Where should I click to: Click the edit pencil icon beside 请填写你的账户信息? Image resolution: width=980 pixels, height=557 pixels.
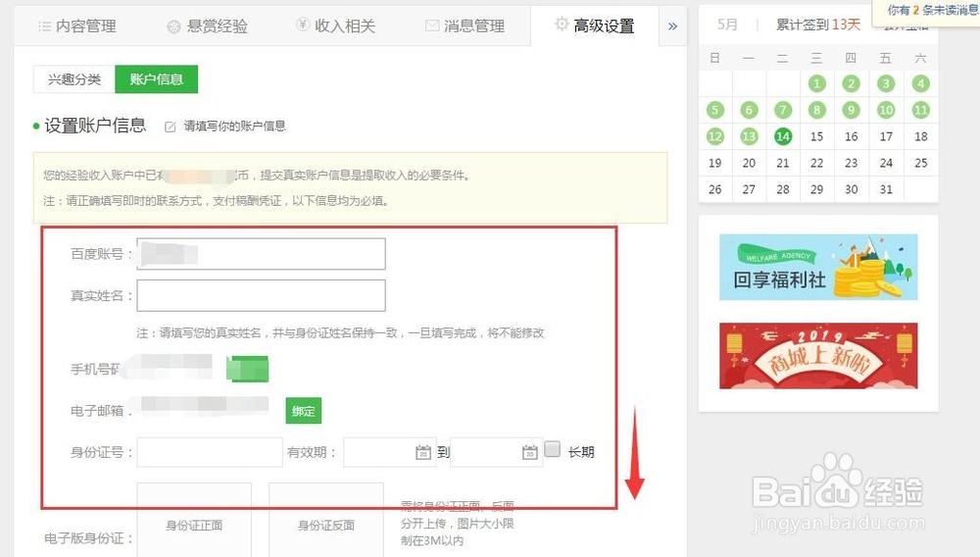click(x=170, y=127)
